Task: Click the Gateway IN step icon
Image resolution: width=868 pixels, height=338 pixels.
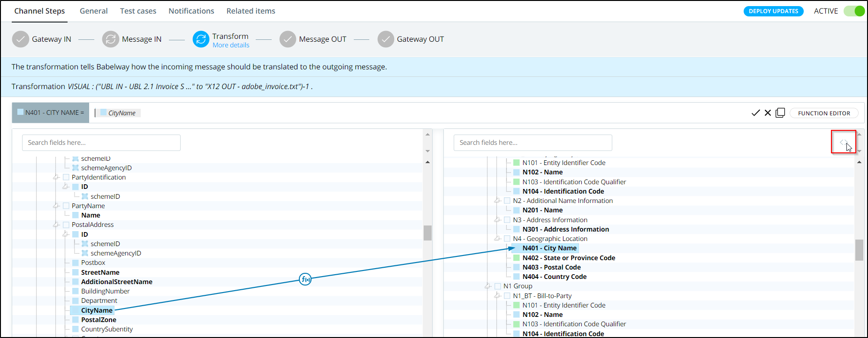Action: [20, 39]
